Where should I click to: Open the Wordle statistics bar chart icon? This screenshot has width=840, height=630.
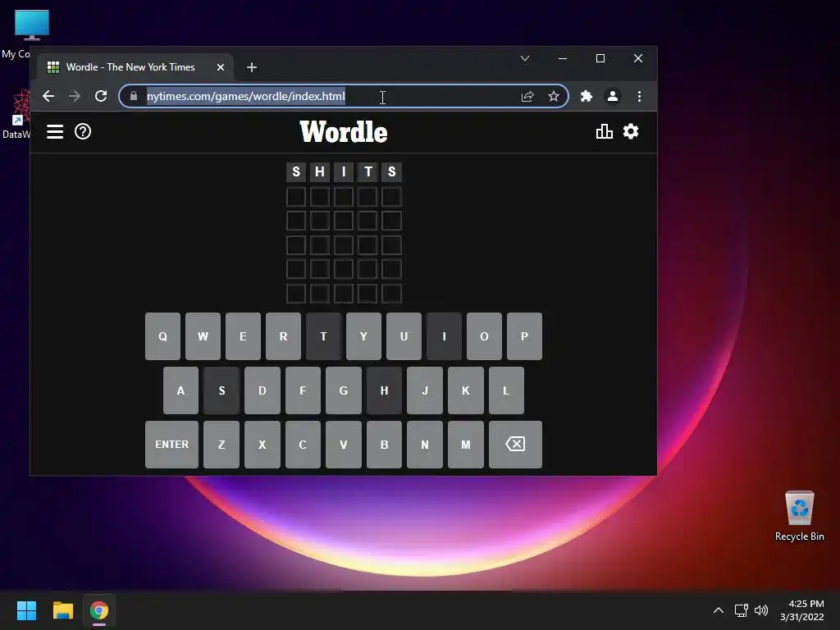[x=604, y=131]
